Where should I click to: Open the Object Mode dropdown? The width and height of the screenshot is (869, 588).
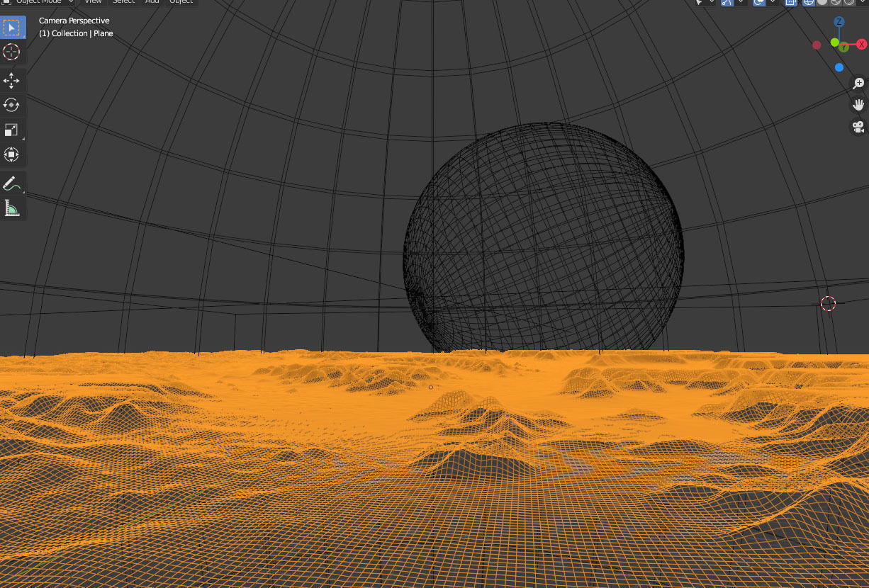point(39,2)
